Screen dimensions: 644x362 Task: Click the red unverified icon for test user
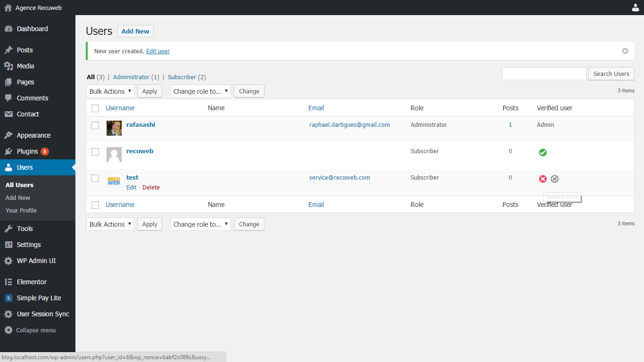click(x=543, y=179)
